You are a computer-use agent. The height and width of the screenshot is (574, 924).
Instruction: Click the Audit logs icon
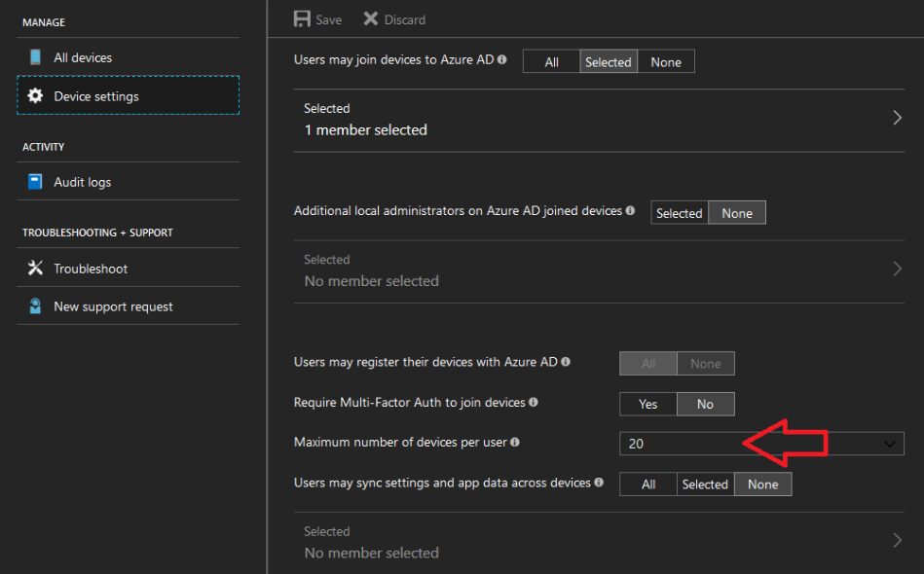35,181
